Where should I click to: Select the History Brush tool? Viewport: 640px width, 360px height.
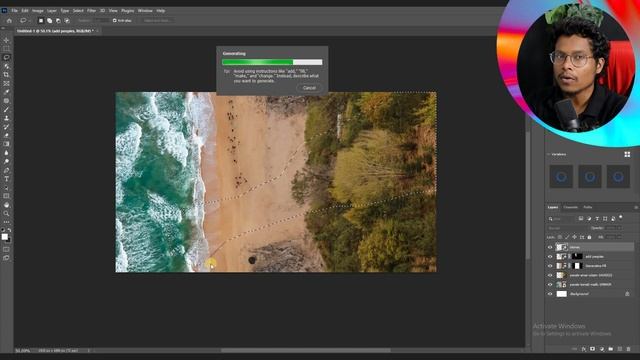(6, 127)
